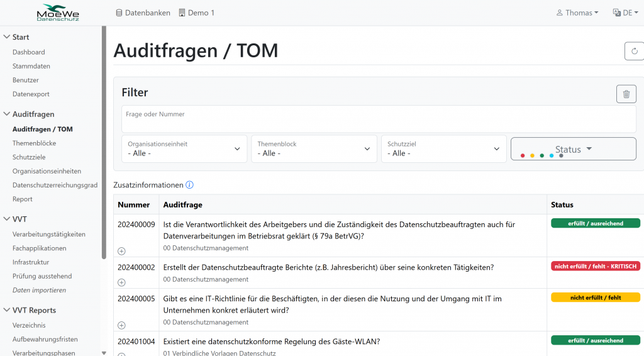Click the red 'nicht erfüllt / fehlt - KRITISCH' badge

(596, 266)
